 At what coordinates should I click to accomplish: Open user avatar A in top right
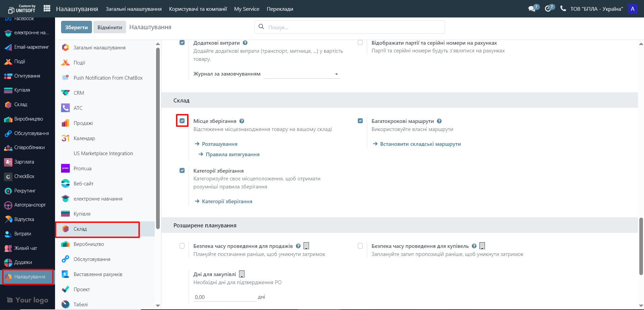[x=633, y=9]
